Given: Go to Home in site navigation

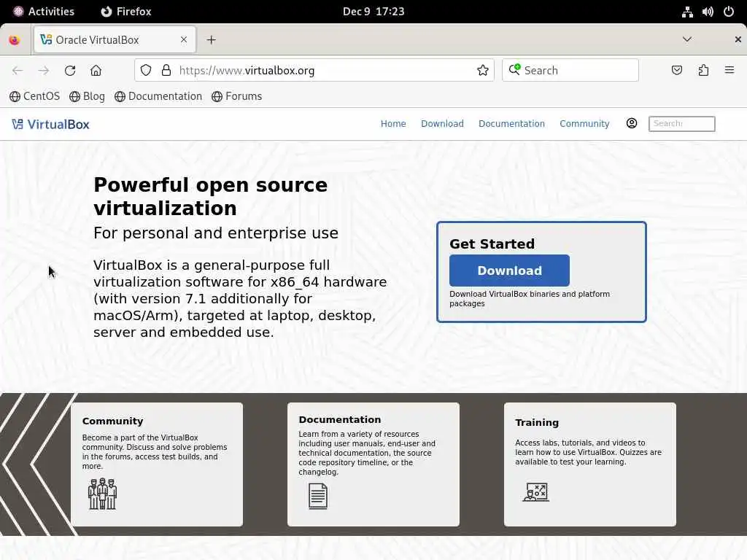Looking at the screenshot, I should (x=393, y=124).
